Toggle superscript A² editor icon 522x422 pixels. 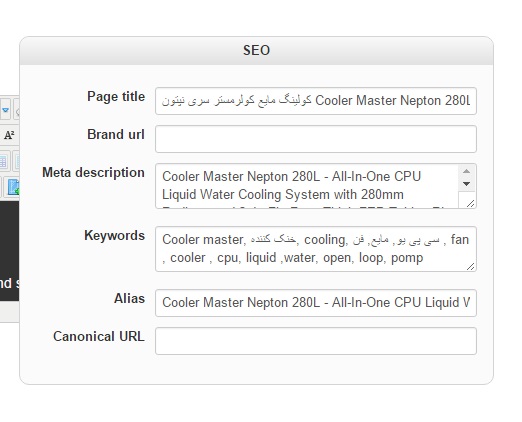[x=9, y=135]
